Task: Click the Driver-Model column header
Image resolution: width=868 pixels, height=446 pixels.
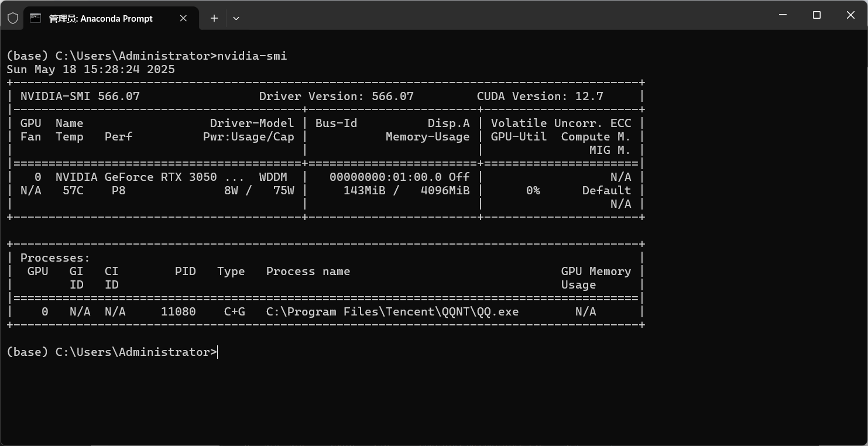Action: pos(252,123)
